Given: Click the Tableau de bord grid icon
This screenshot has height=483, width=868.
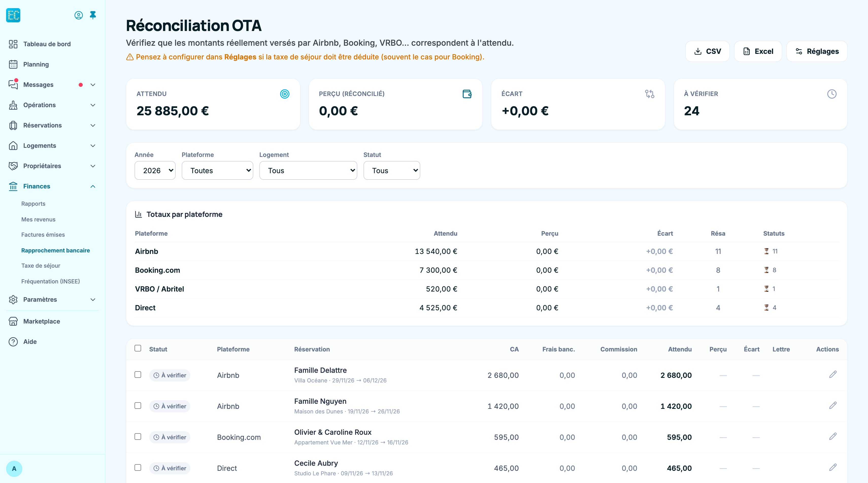Looking at the screenshot, I should tap(13, 44).
